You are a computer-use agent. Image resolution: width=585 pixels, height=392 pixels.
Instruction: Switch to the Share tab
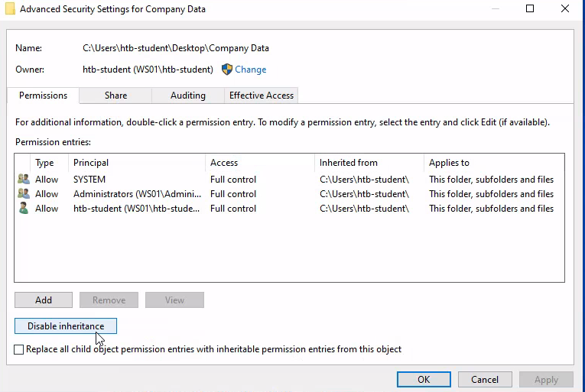(x=115, y=96)
